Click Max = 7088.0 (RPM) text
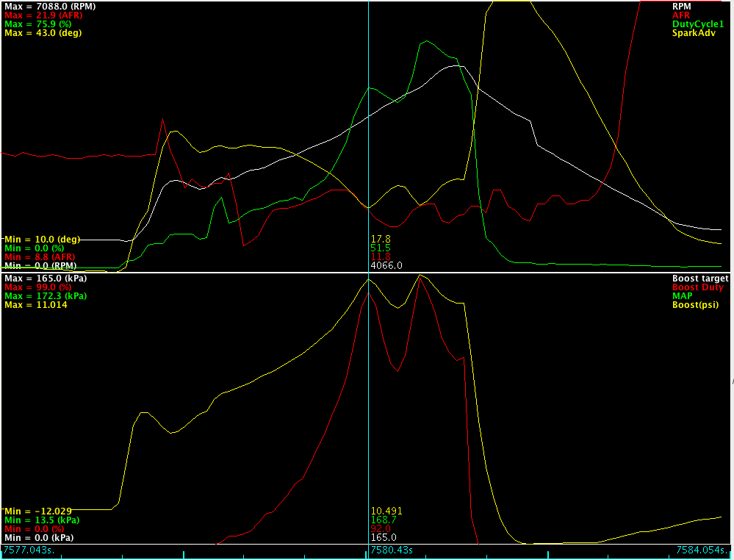Viewport: 734px width, 560px height. 50,7
